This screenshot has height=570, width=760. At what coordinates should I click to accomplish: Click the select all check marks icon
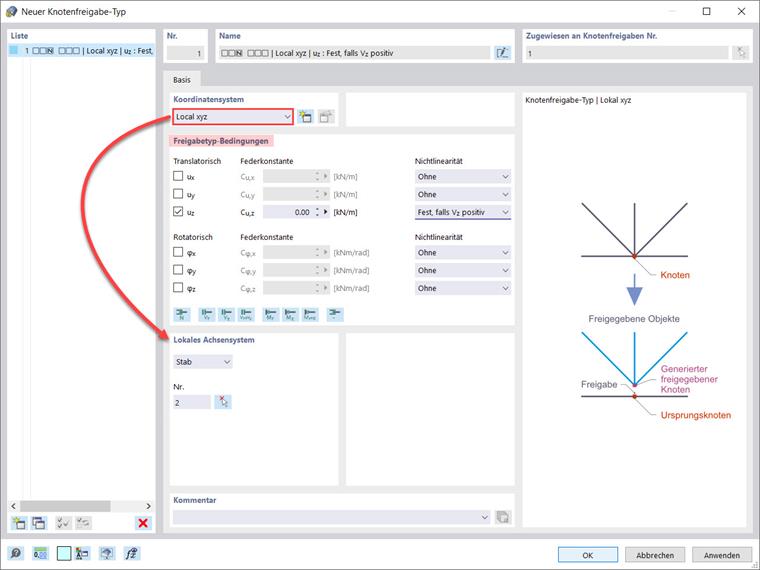63,523
